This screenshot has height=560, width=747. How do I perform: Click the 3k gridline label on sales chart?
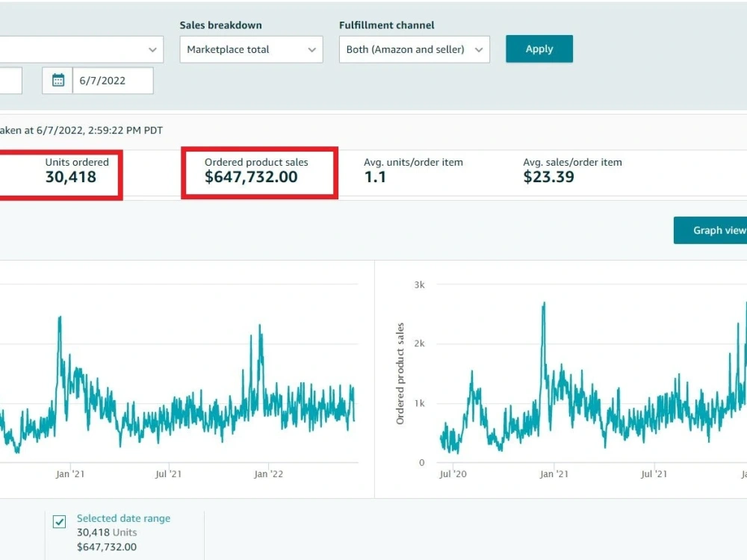click(419, 284)
